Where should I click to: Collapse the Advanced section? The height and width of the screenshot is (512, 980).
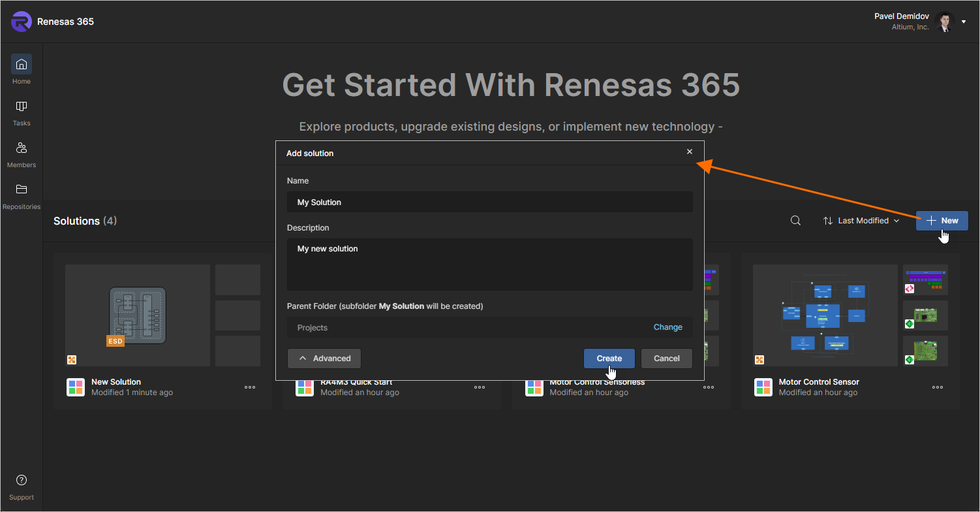tap(324, 359)
